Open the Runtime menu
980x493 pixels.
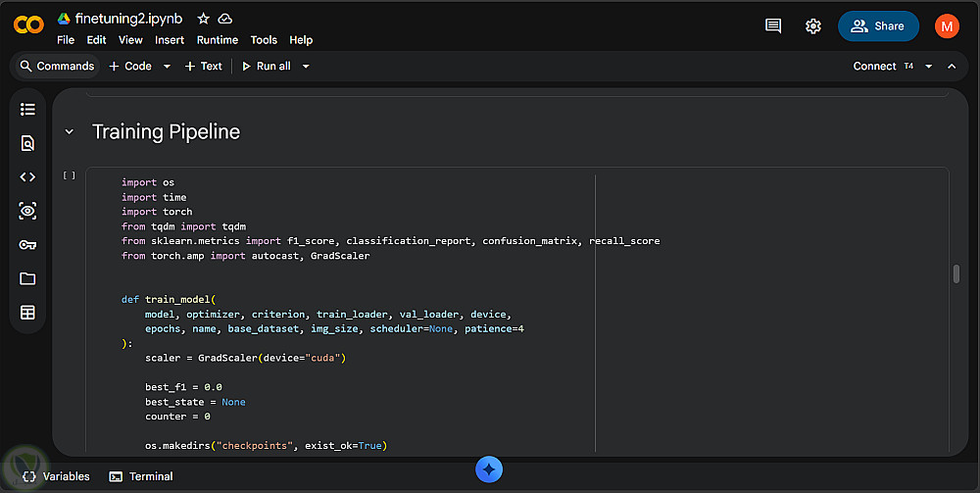(x=217, y=40)
